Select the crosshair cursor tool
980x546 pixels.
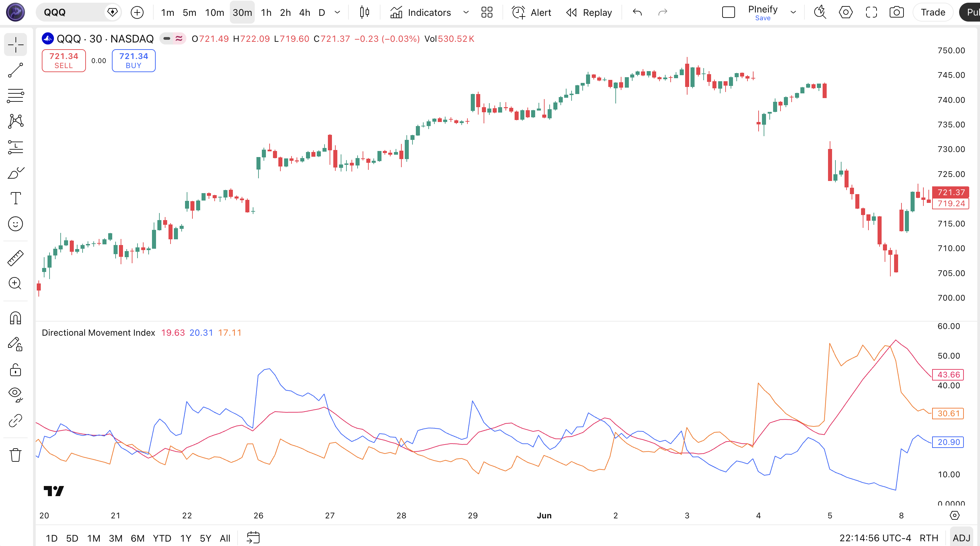(16, 44)
